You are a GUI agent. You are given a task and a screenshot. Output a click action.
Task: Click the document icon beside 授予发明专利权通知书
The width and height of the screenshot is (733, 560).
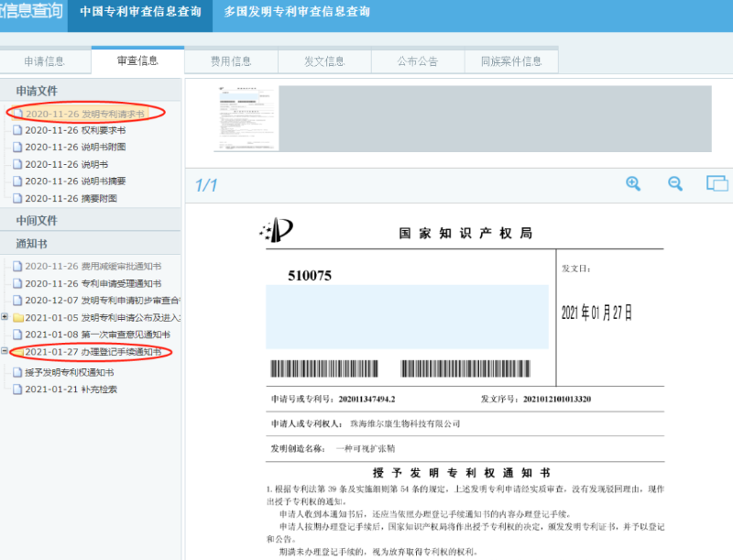pos(16,371)
